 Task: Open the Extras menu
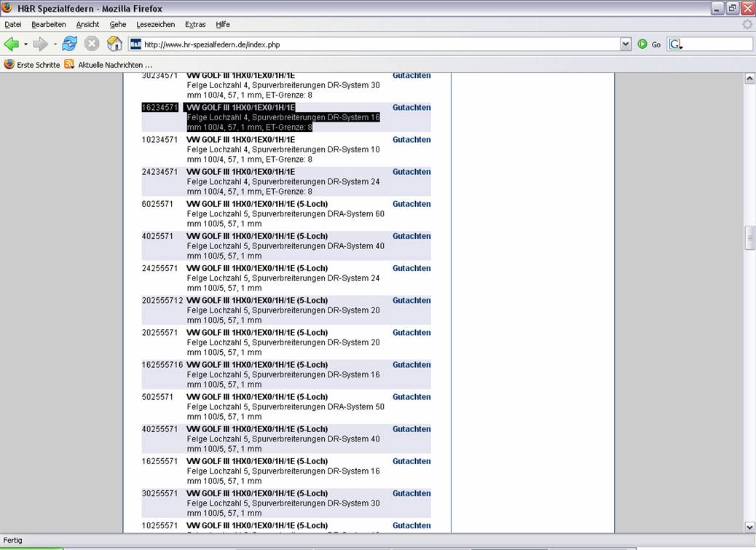pos(195,24)
